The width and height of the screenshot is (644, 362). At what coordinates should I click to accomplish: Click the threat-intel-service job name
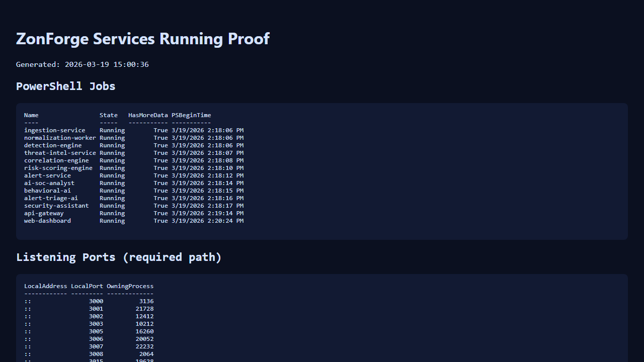pos(60,153)
